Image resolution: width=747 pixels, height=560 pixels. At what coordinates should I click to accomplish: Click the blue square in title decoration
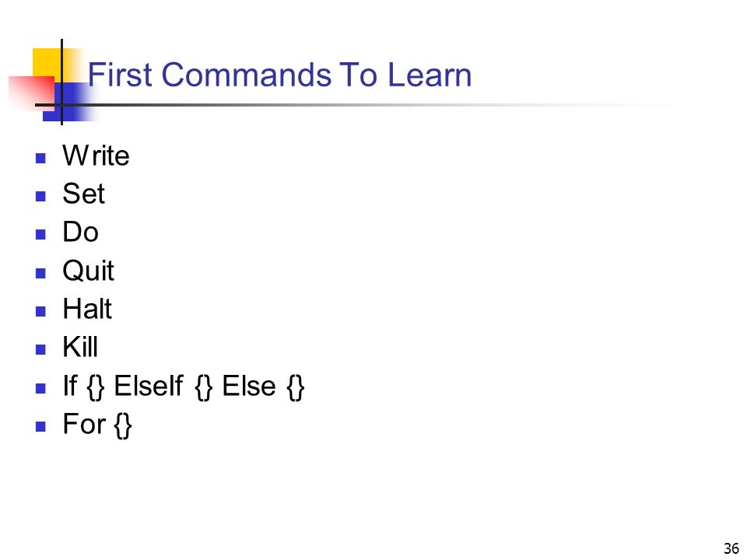click(x=69, y=102)
